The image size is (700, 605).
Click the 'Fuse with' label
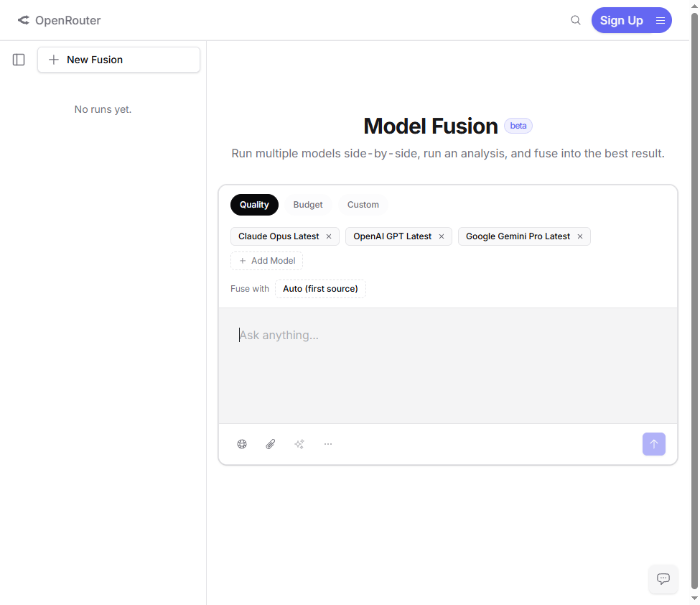250,289
